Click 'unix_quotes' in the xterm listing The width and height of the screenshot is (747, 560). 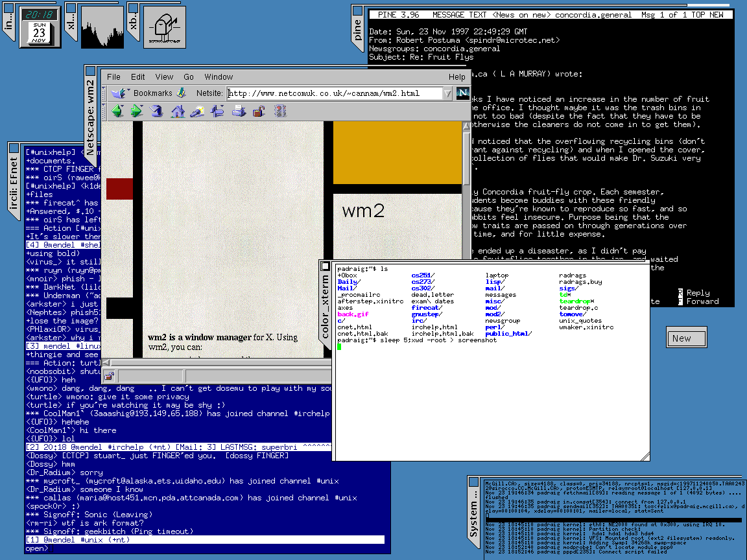580,321
